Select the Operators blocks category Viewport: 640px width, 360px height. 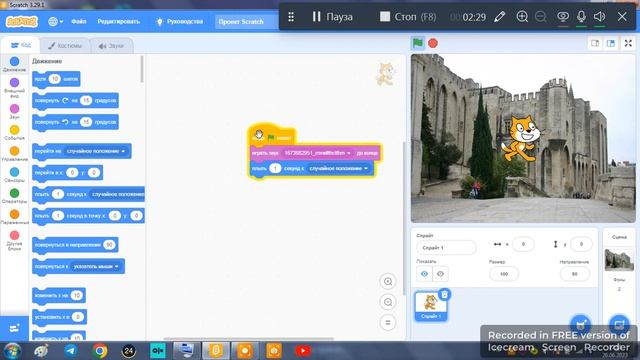pyautogui.click(x=14, y=196)
